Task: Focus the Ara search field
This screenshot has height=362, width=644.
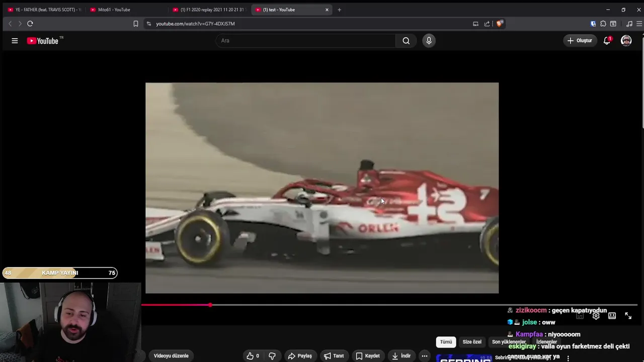Action: [x=306, y=41]
